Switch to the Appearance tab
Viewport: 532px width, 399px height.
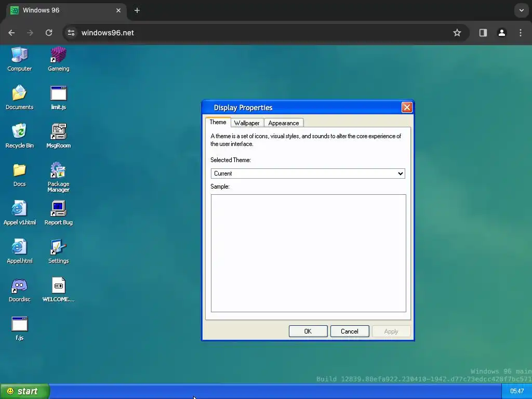[x=284, y=123]
